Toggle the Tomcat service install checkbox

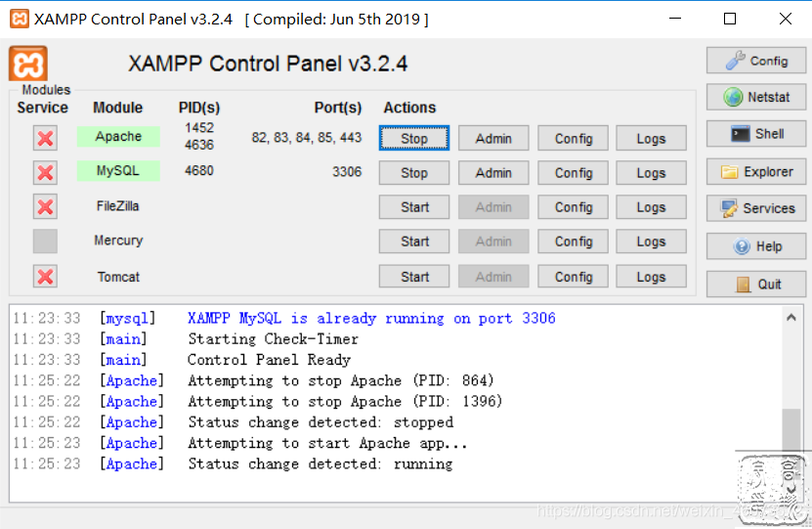pyautogui.click(x=45, y=276)
